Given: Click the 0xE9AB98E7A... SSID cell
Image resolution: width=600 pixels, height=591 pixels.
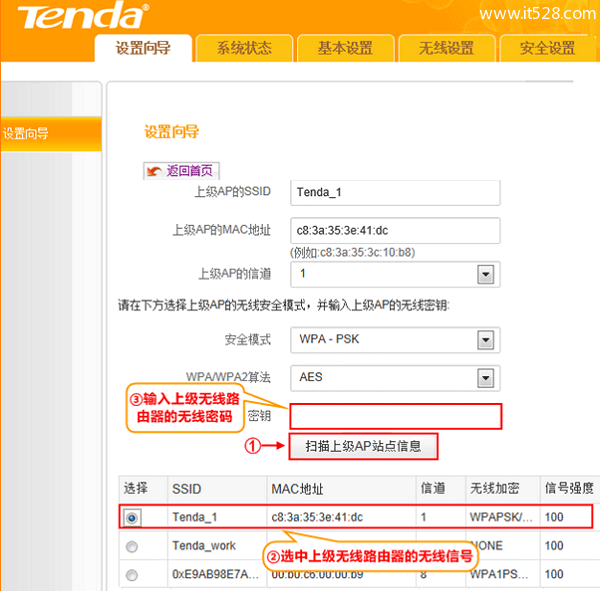Looking at the screenshot, I should coord(215,574).
